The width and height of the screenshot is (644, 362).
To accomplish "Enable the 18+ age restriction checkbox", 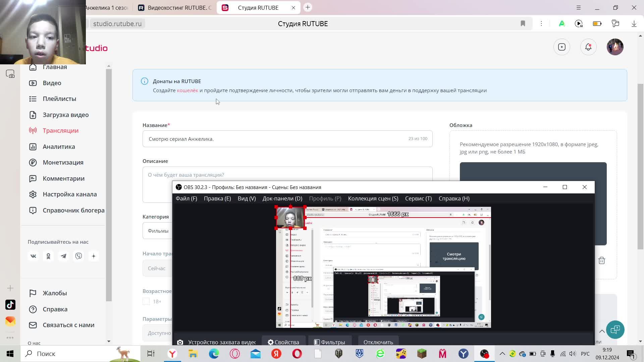I will click(146, 301).
